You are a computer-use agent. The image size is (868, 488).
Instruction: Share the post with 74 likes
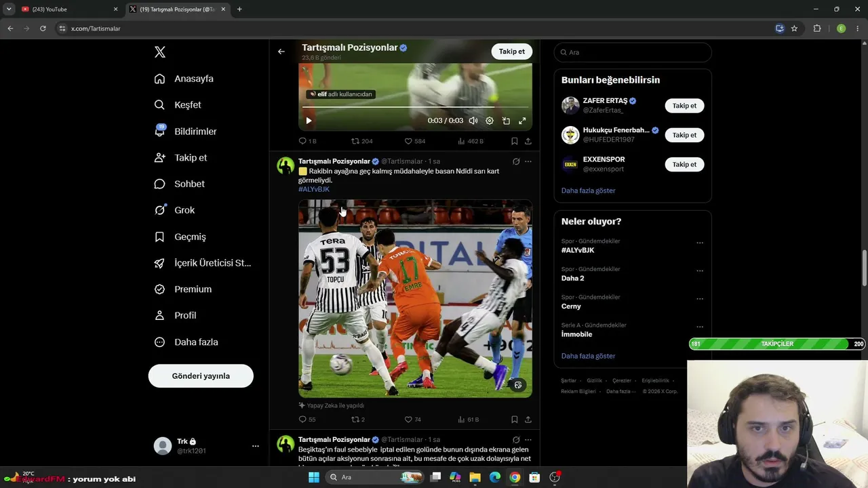(x=528, y=420)
